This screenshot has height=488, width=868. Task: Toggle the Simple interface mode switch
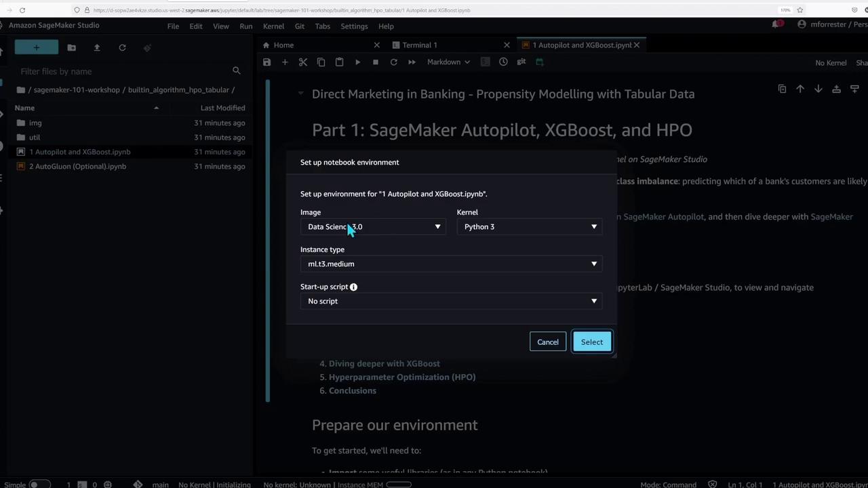coord(39,484)
